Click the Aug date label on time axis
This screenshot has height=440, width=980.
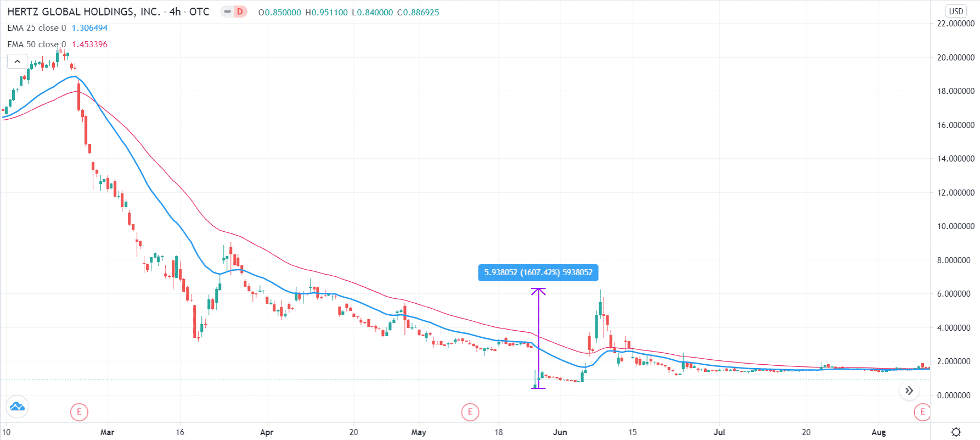click(x=879, y=432)
